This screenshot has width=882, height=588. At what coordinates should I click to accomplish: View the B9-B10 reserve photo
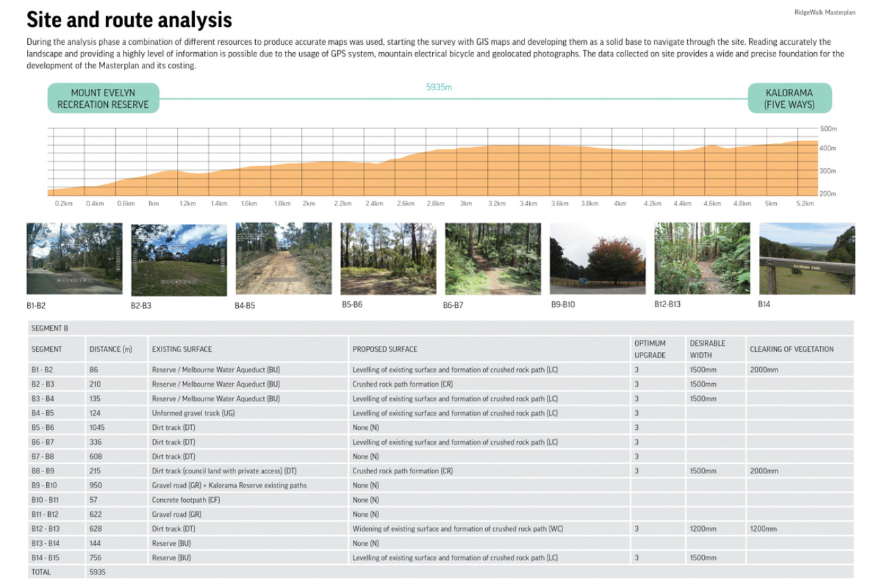pos(597,258)
